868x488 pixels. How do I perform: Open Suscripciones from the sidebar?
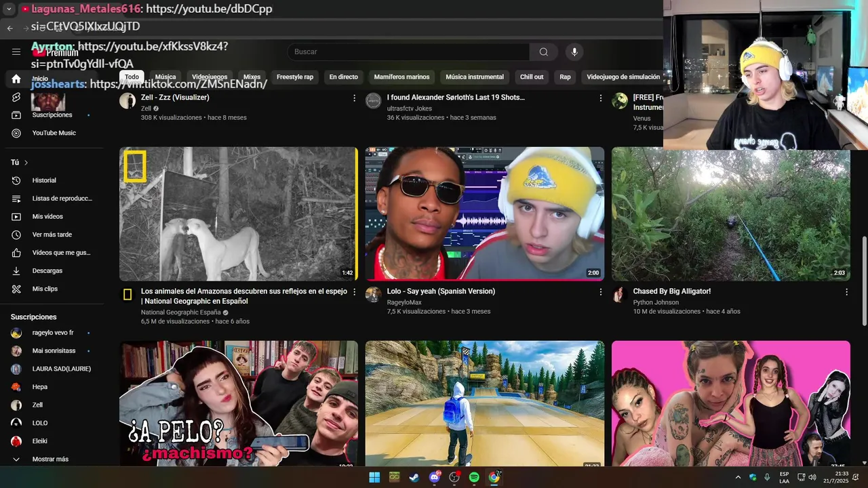[x=52, y=115]
